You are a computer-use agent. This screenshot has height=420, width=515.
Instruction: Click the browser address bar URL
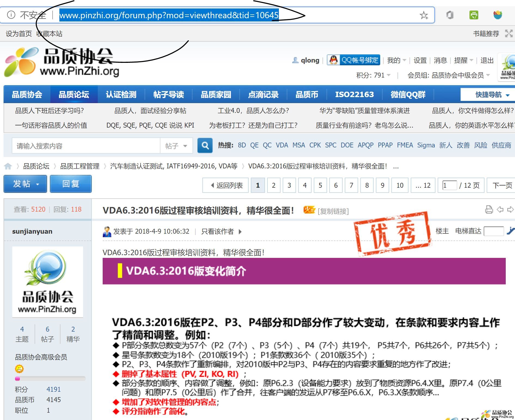point(169,15)
